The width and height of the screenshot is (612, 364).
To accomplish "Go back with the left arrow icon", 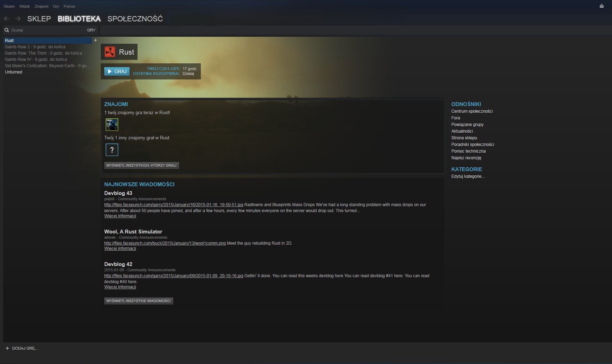I will [6, 19].
